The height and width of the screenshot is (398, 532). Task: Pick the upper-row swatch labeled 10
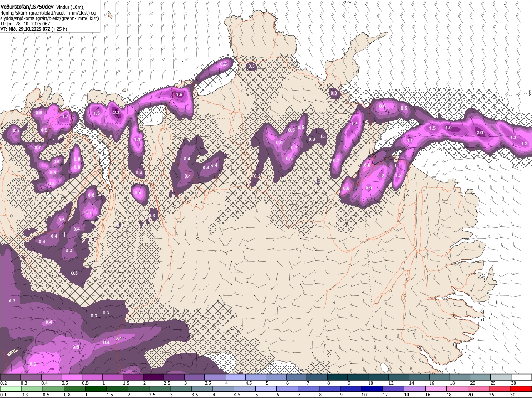(378, 377)
